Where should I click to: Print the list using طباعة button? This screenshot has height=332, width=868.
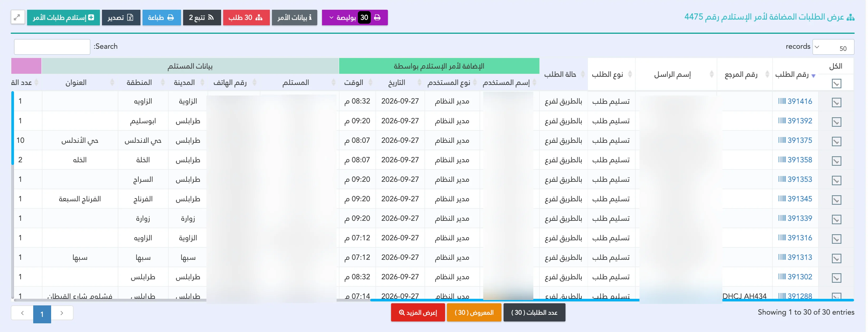point(162,17)
